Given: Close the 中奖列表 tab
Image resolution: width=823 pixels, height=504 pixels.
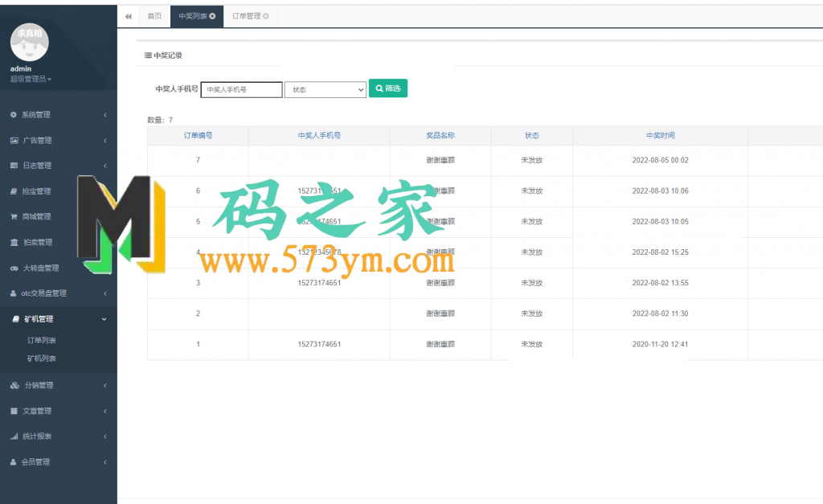Looking at the screenshot, I should pos(212,16).
